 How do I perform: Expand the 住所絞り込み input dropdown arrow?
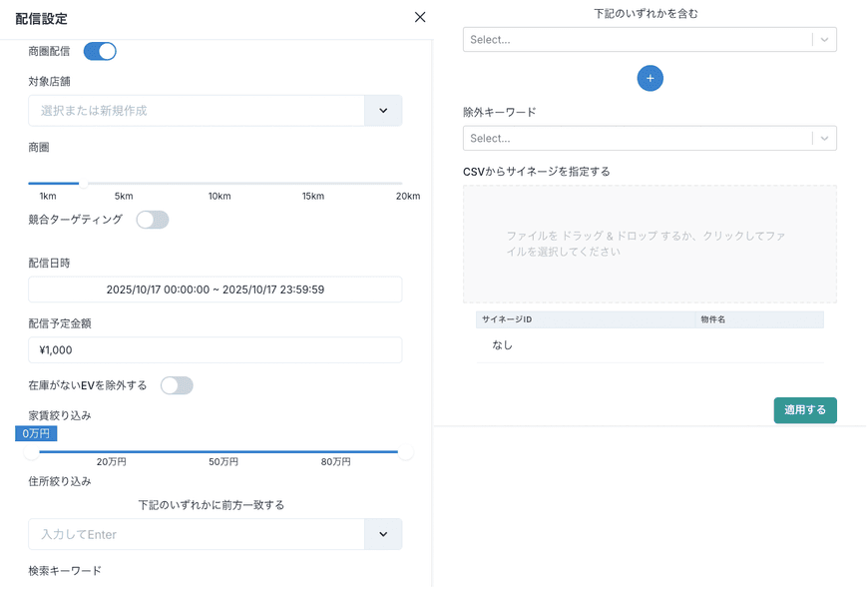pyautogui.click(x=383, y=534)
